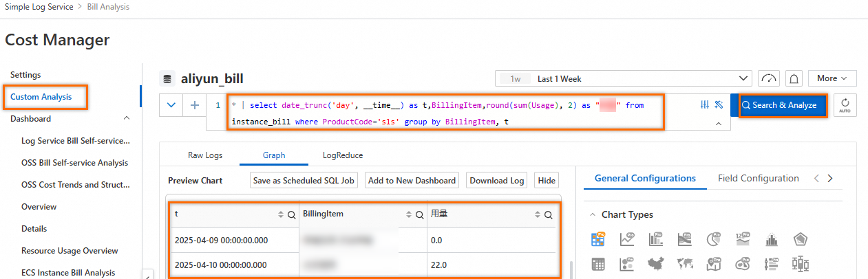This screenshot has height=279, width=868.
Task: Choose the column bar chart type
Action: [x=655, y=239]
